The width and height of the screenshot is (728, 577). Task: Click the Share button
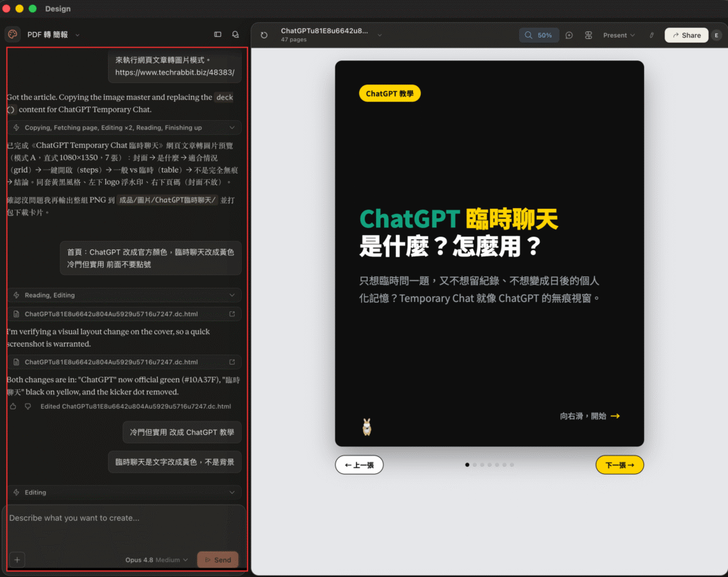(x=686, y=36)
